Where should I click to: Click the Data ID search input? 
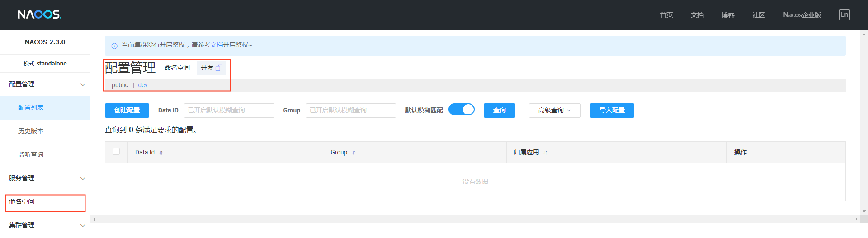(x=229, y=110)
